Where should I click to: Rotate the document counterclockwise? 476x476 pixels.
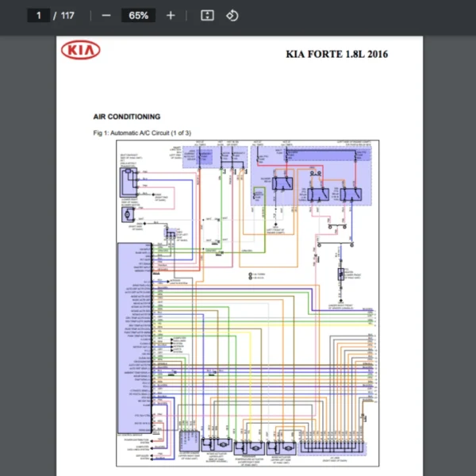tap(232, 15)
